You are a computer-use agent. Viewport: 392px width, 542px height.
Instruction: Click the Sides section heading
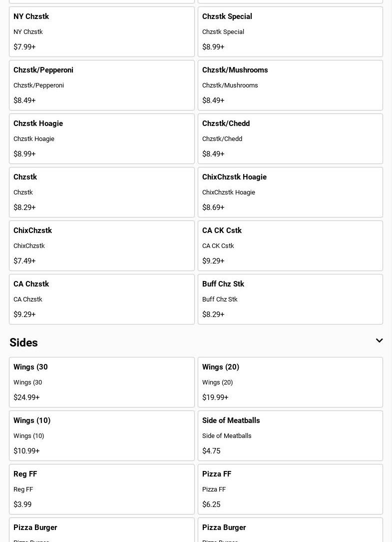[23, 342]
